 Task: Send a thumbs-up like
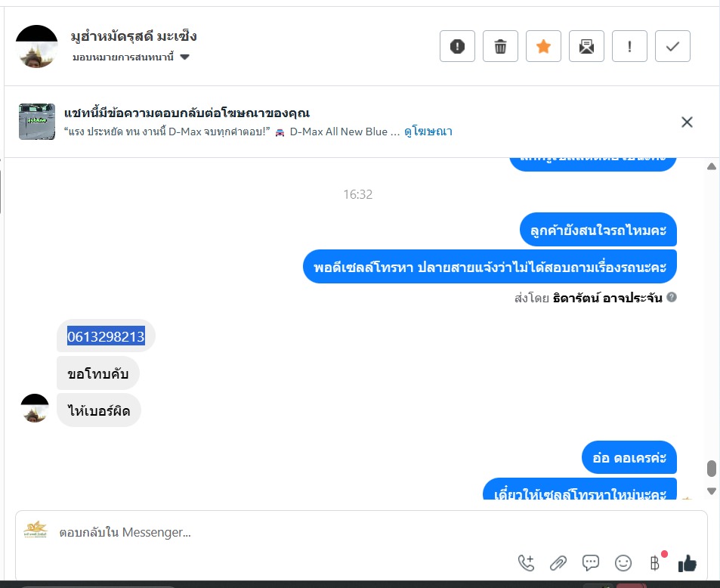pyautogui.click(x=688, y=563)
